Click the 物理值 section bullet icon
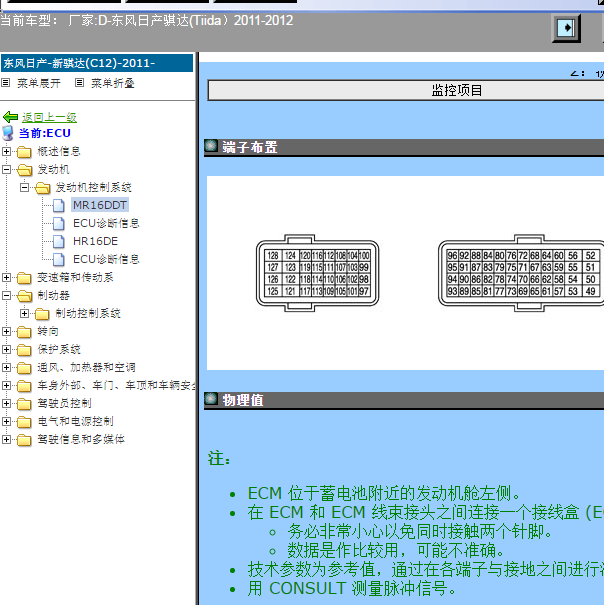 (x=211, y=399)
